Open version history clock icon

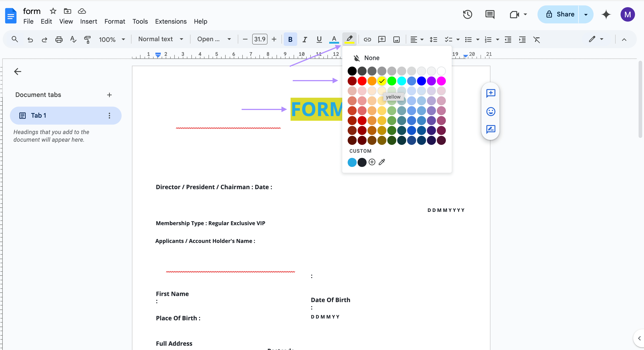467,14
